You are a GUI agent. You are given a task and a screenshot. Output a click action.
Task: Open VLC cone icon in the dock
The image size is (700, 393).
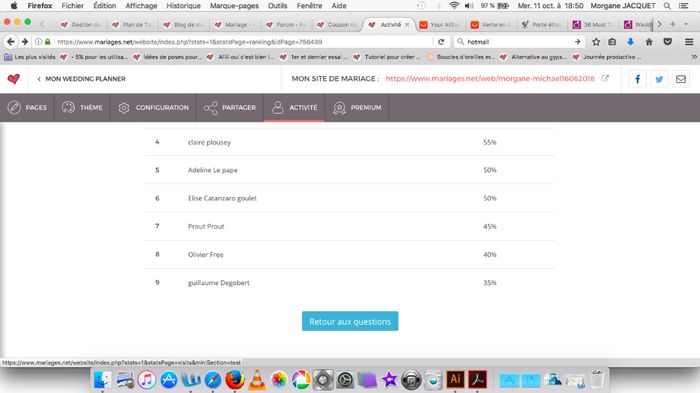click(257, 380)
